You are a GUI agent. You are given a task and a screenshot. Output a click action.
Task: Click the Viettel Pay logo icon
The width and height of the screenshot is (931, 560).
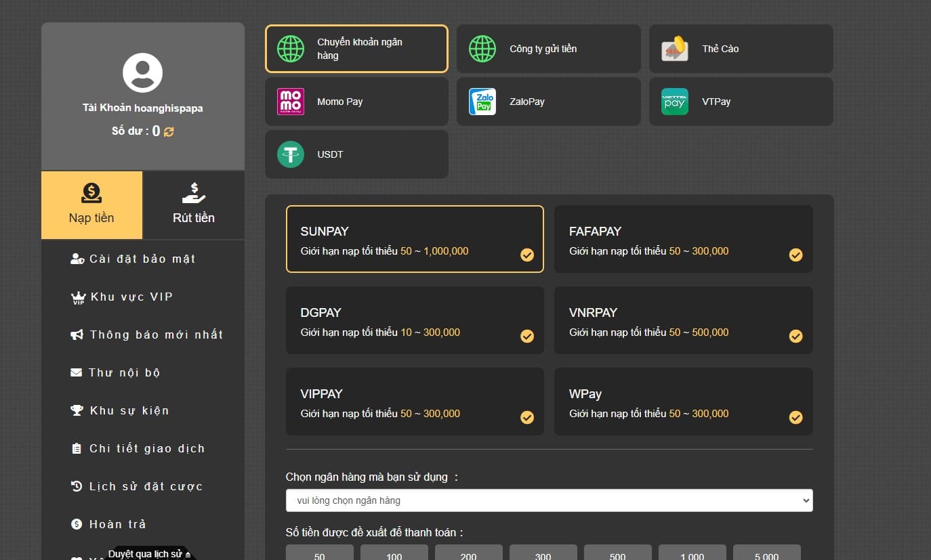click(675, 102)
